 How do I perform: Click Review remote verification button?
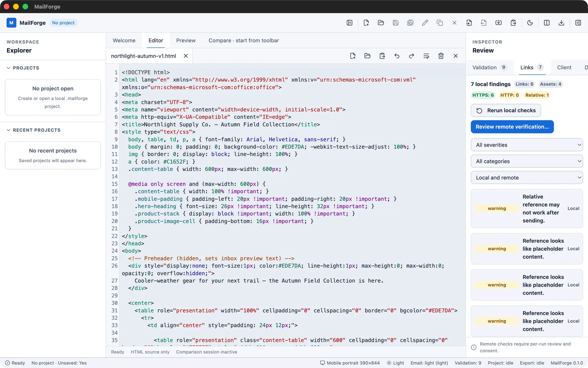point(512,127)
